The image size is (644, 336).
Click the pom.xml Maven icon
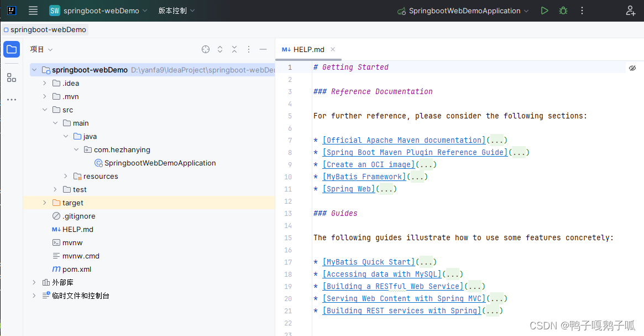tap(56, 270)
